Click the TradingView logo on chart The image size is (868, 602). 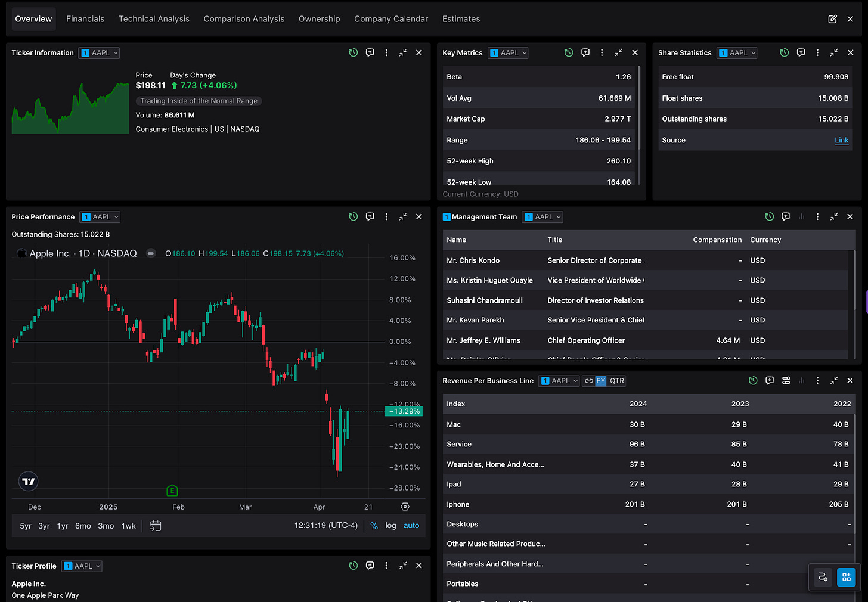[29, 481]
